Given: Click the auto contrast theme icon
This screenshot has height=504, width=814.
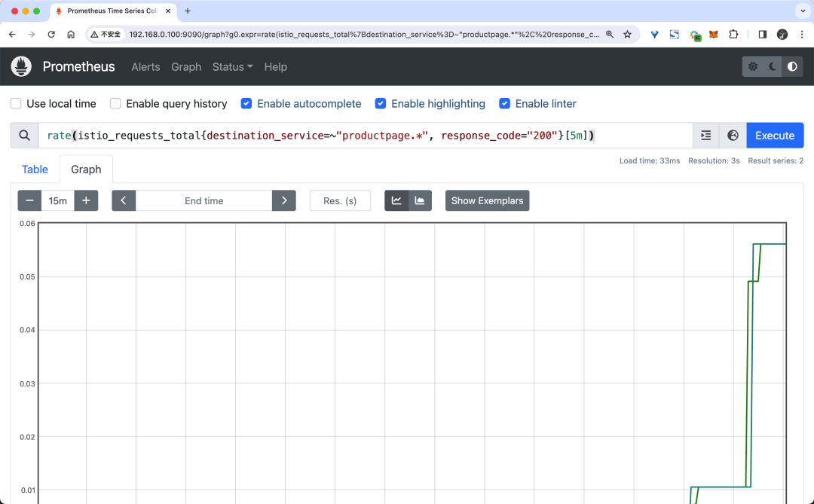Looking at the screenshot, I should (792, 66).
